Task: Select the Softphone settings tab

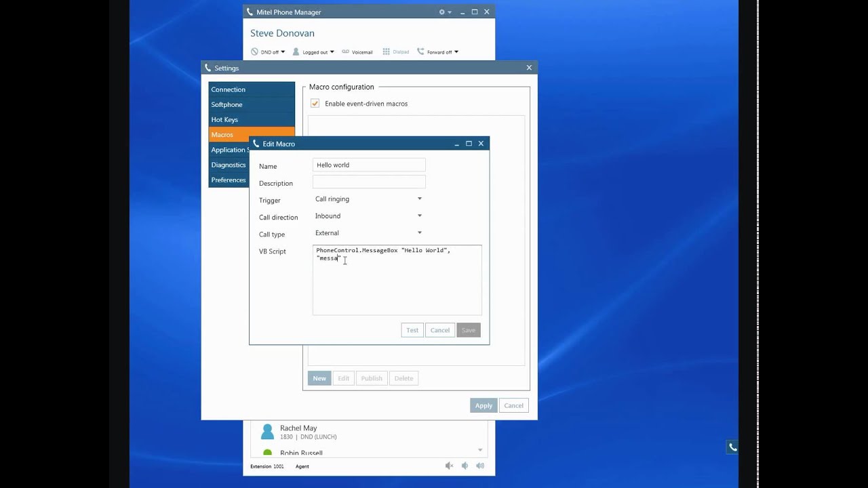Action: pos(252,104)
